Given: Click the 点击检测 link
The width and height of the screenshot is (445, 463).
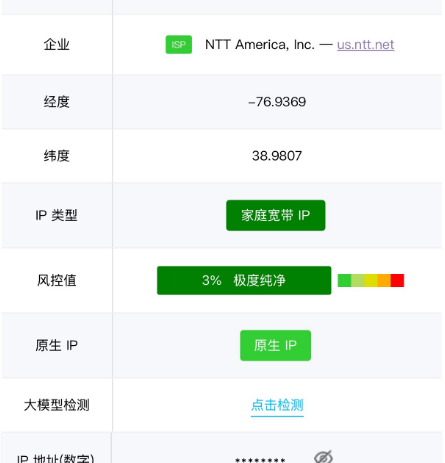Looking at the screenshot, I should pyautogui.click(x=277, y=405).
